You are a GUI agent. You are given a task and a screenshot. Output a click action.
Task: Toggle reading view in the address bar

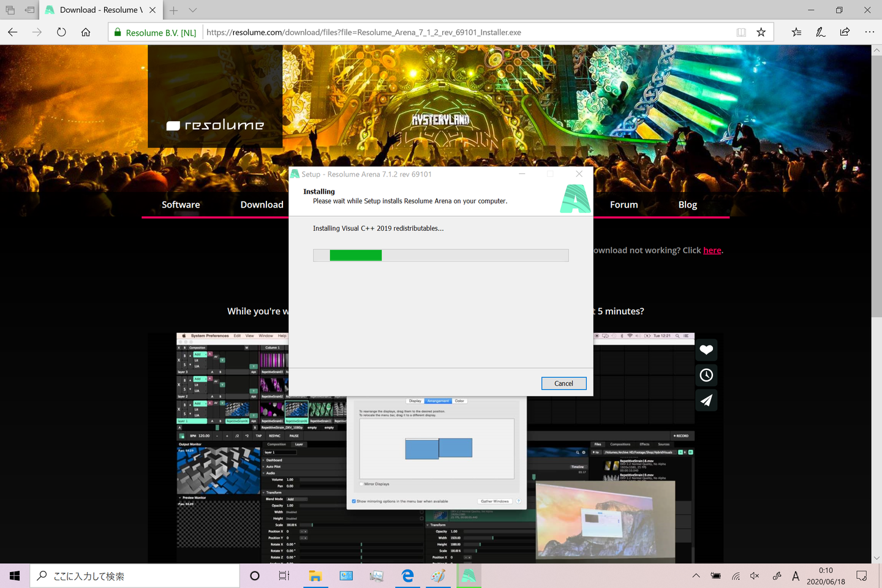point(741,32)
